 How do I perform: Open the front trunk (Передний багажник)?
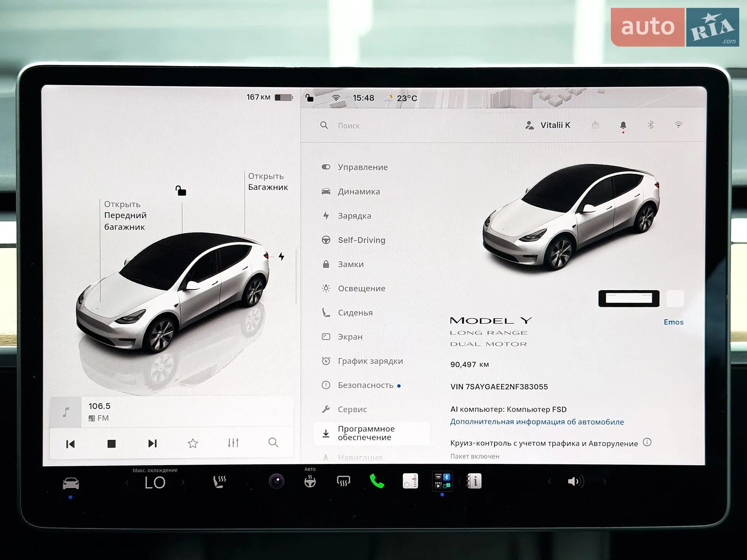click(x=125, y=215)
